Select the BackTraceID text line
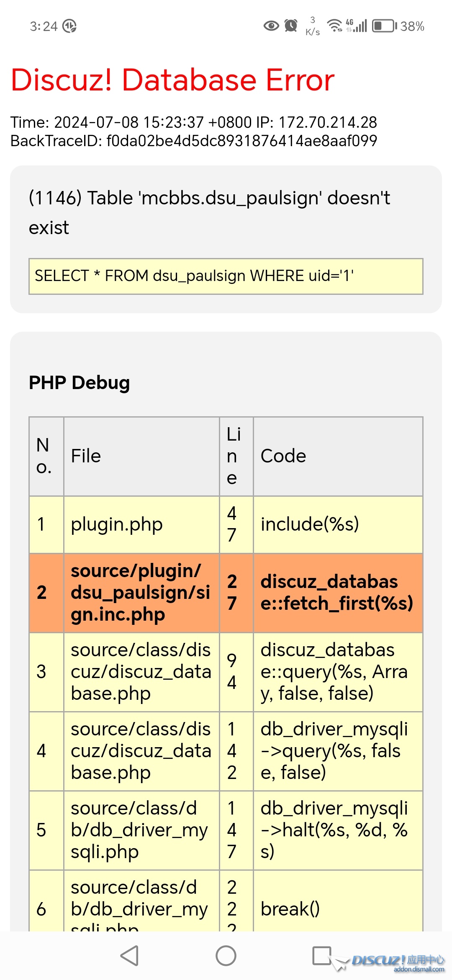The image size is (452, 980). [193, 141]
